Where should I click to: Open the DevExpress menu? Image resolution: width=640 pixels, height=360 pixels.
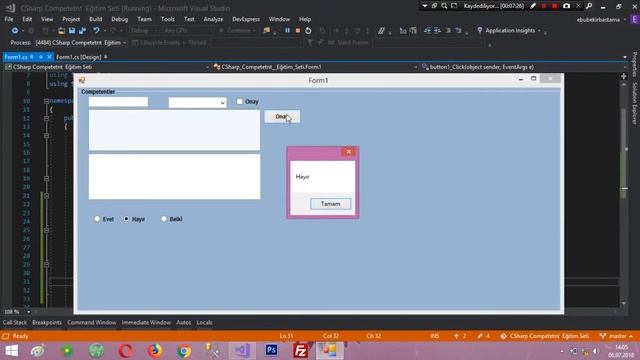click(x=246, y=19)
